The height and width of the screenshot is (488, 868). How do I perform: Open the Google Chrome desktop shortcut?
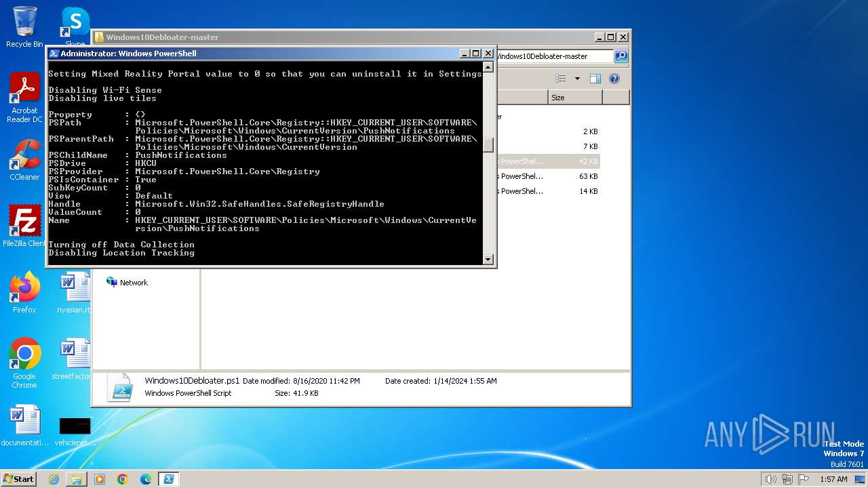click(x=24, y=363)
